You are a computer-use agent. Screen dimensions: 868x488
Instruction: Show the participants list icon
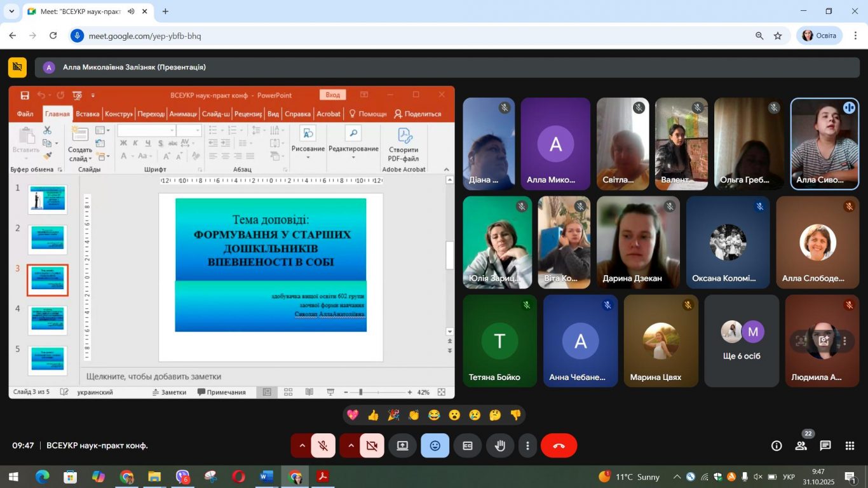coord(801,445)
